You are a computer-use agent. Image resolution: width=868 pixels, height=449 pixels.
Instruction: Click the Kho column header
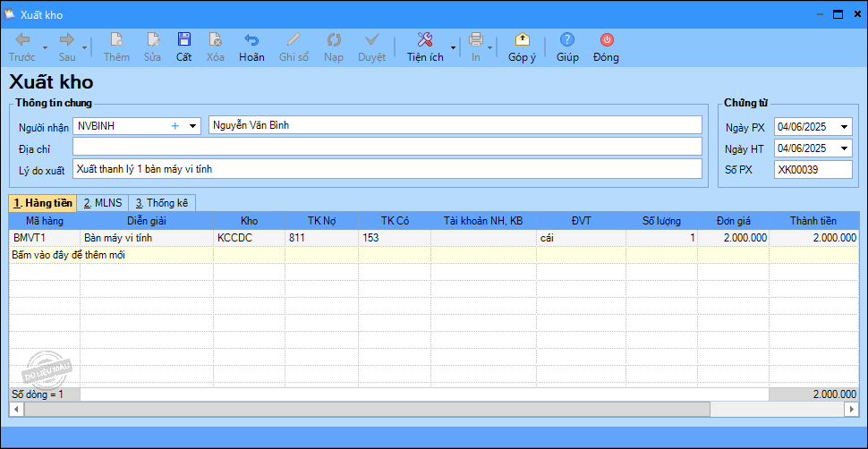[250, 221]
